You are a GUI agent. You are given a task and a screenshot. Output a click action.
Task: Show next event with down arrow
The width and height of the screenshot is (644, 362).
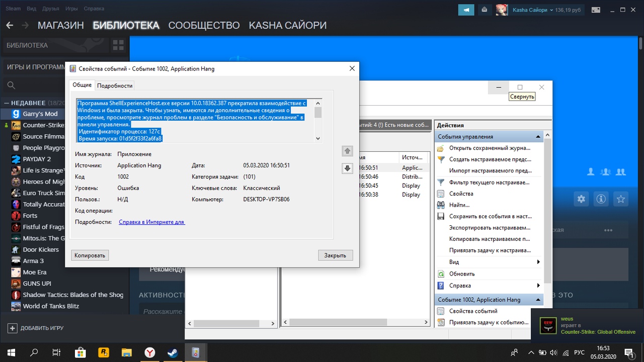[347, 168]
